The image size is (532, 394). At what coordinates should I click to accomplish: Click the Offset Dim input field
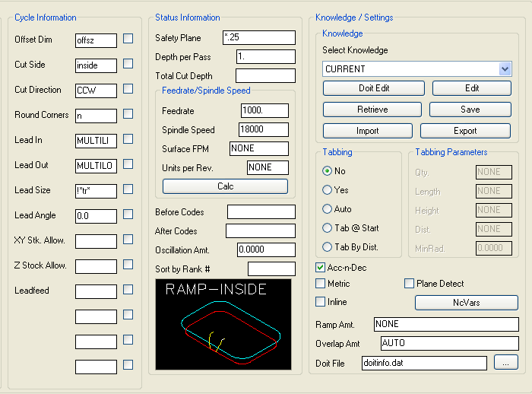pos(96,40)
